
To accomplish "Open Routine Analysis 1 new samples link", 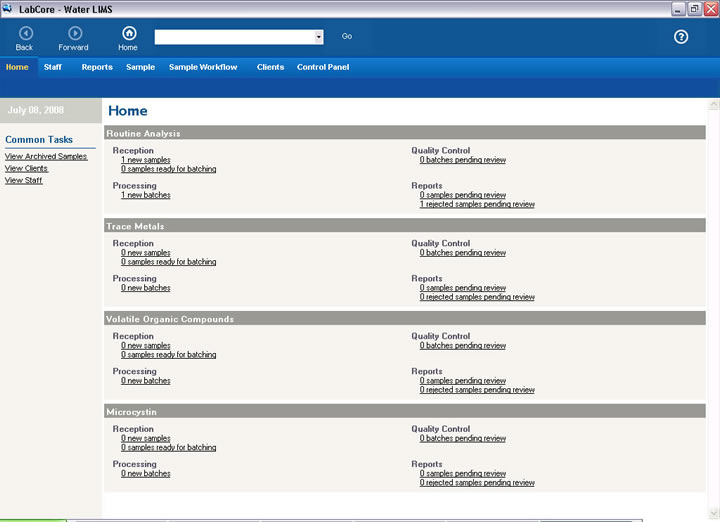I will tap(146, 160).
